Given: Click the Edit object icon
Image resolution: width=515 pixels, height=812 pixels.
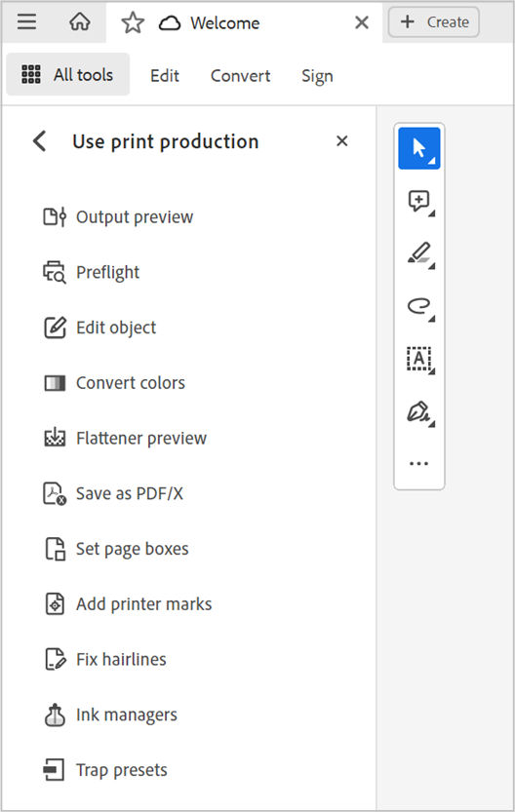Looking at the screenshot, I should click(55, 328).
